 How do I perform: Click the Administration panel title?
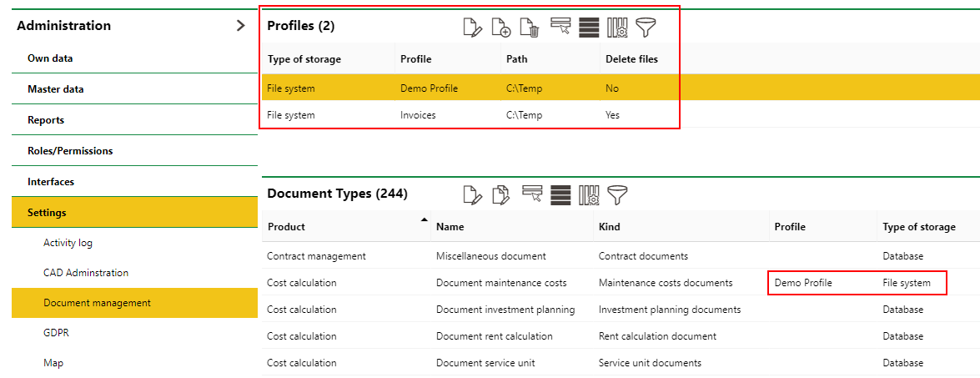click(63, 26)
